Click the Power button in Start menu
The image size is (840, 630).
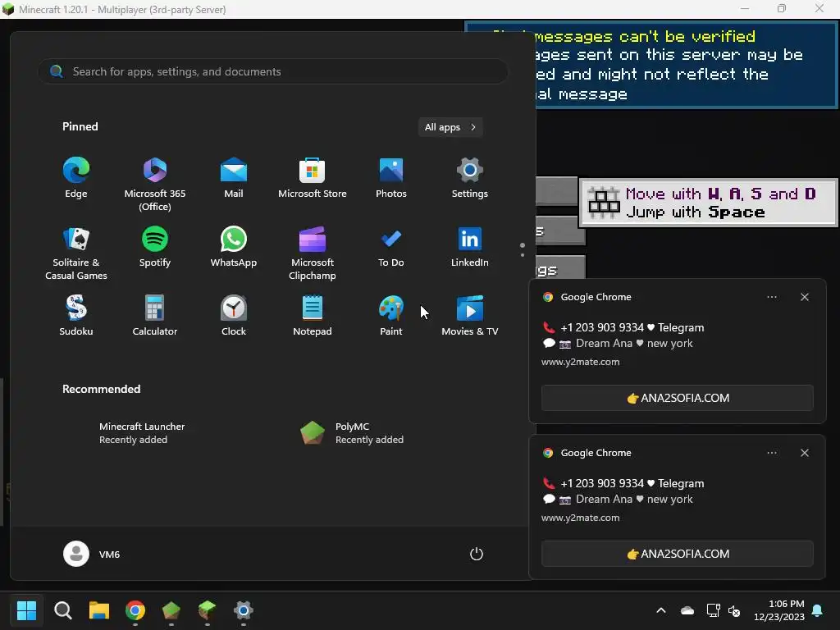(x=477, y=554)
